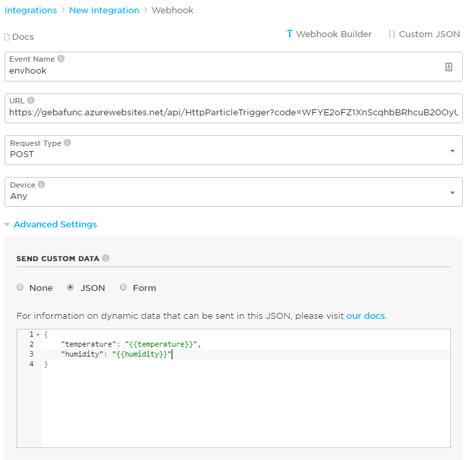Click into the URL input field
Viewport: 476px width, 460px height.
(233, 113)
